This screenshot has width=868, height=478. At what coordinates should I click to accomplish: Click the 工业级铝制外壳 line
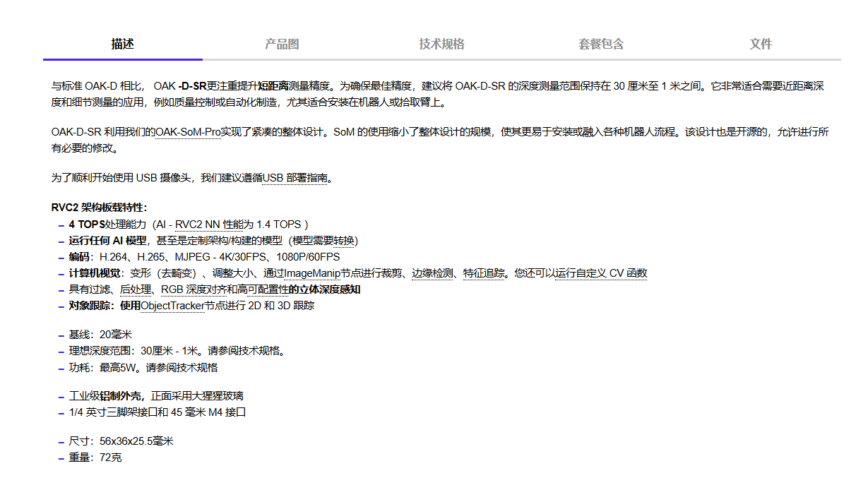pos(156,395)
